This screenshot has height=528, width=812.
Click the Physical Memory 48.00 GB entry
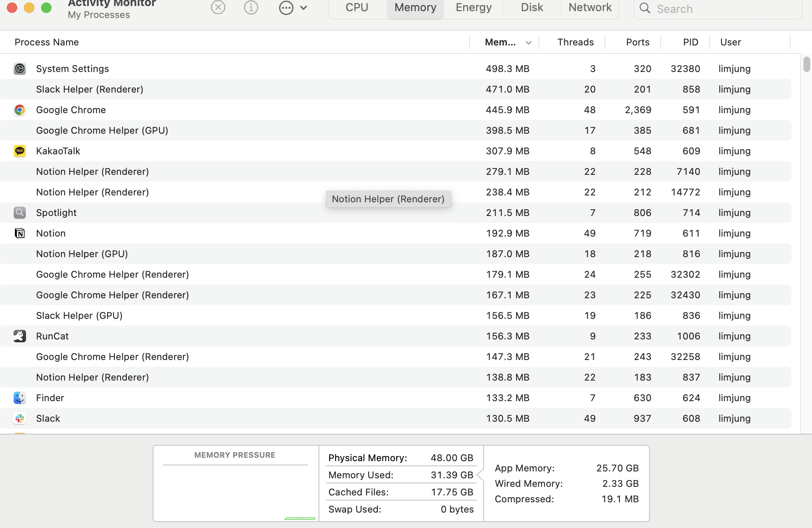pos(401,458)
